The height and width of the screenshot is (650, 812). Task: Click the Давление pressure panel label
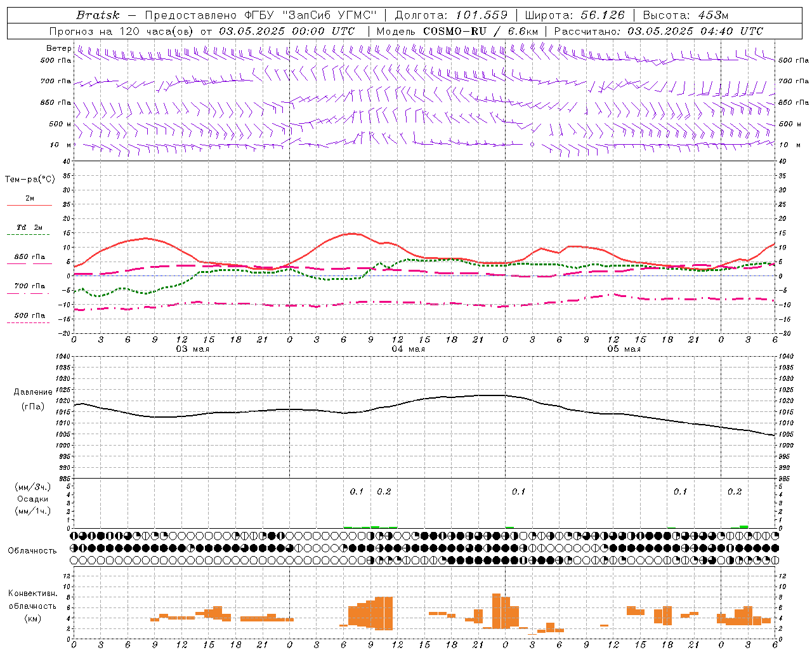coord(33,392)
